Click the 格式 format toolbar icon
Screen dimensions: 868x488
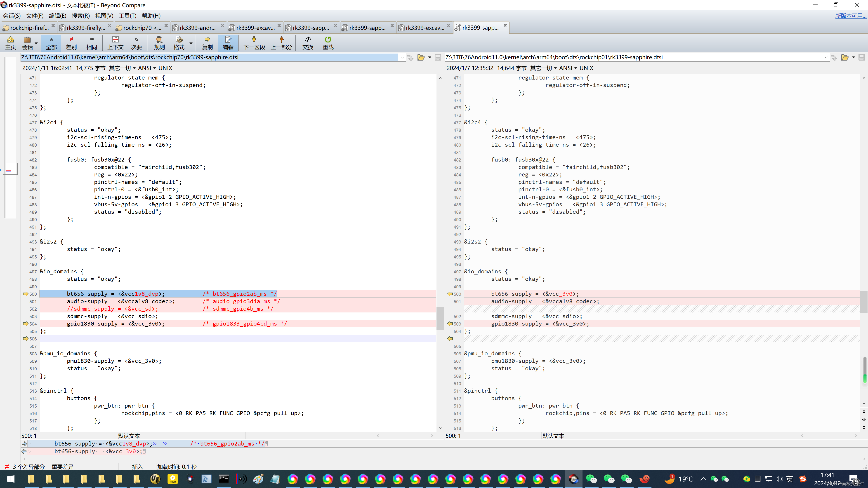pos(179,43)
